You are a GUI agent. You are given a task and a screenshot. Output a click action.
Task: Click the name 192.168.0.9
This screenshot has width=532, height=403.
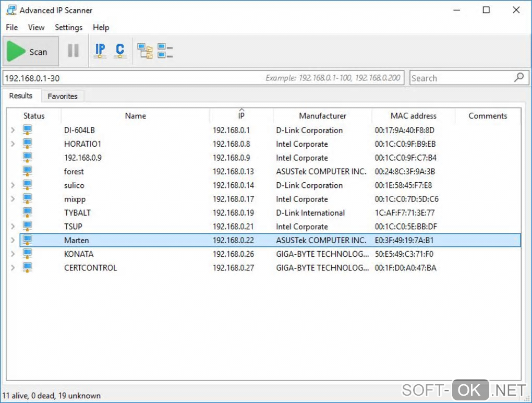click(x=82, y=158)
